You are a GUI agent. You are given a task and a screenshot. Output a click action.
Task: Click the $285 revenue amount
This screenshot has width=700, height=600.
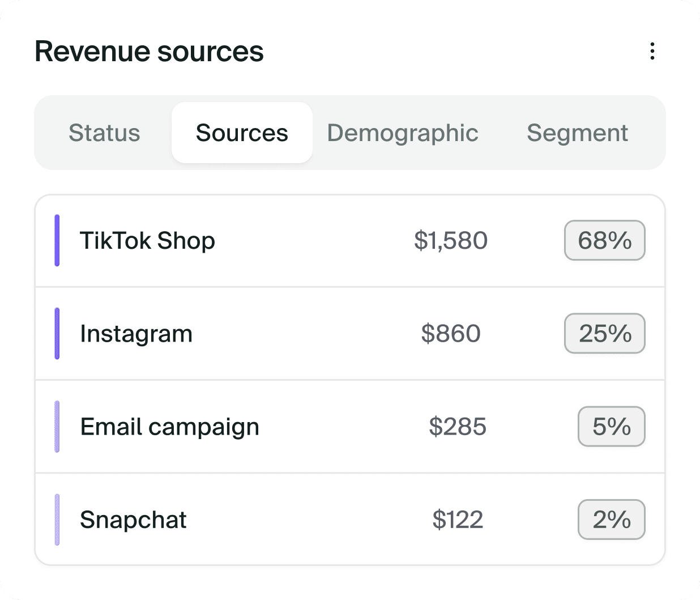click(458, 427)
